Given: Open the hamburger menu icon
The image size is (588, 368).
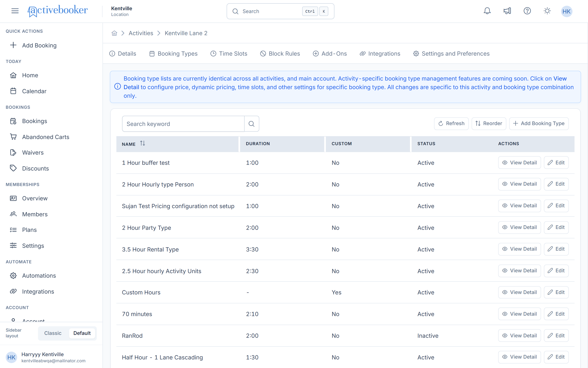Looking at the screenshot, I should [15, 11].
